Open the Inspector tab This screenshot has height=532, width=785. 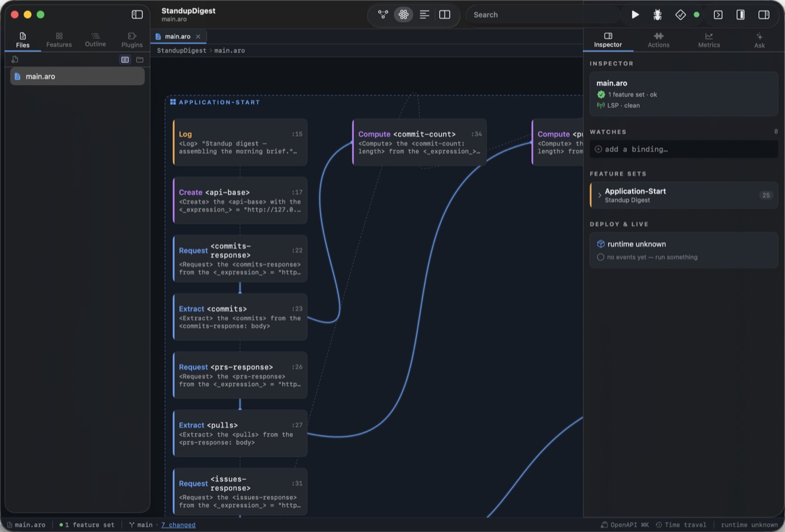click(x=608, y=40)
